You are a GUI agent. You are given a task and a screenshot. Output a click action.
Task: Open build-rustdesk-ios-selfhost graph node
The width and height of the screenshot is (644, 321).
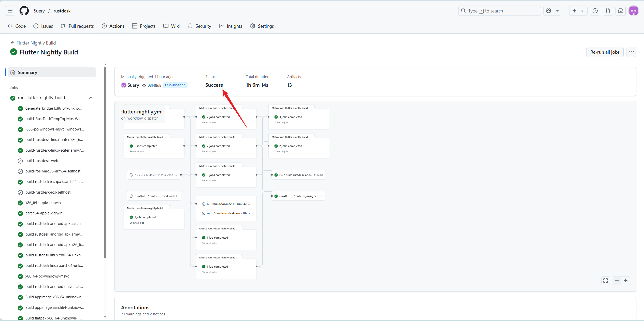point(226,213)
